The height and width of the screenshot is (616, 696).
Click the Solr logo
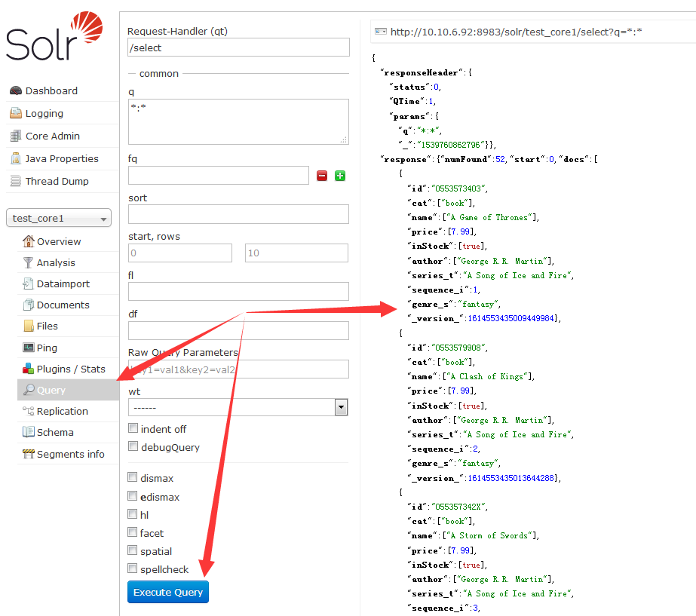tap(54, 36)
